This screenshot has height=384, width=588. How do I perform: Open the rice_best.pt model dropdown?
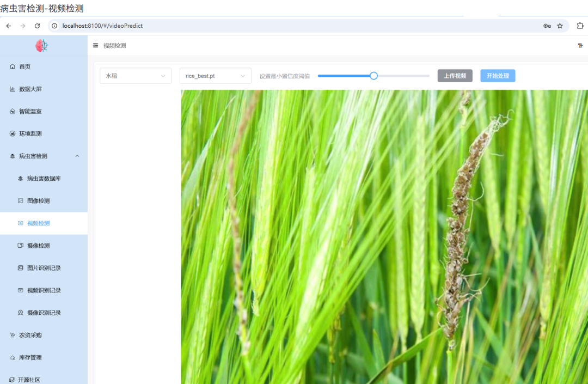click(215, 76)
